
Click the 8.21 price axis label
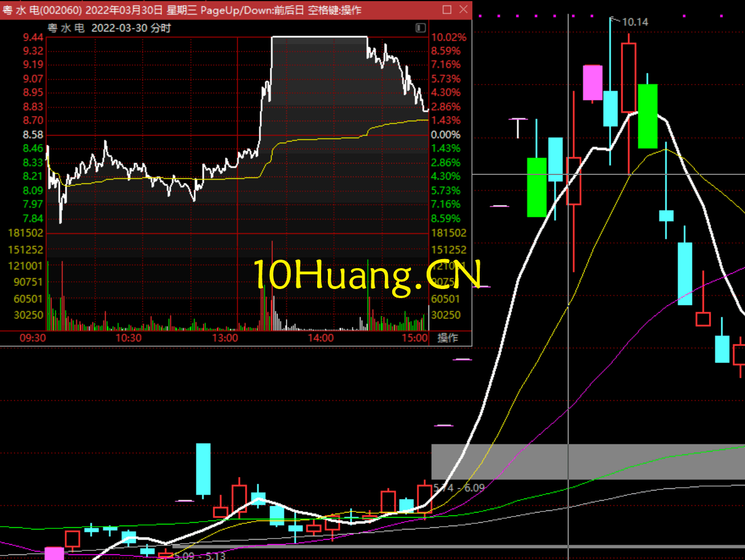pos(33,176)
